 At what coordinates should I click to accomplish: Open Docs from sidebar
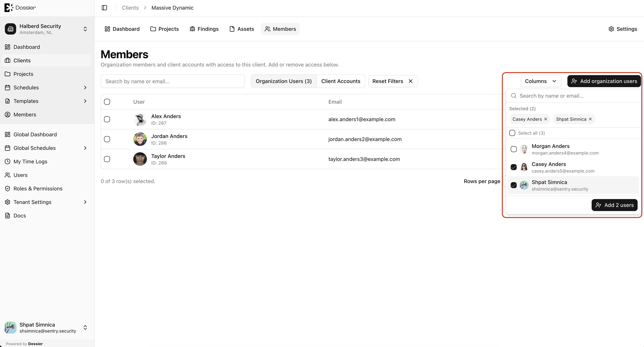(46, 216)
